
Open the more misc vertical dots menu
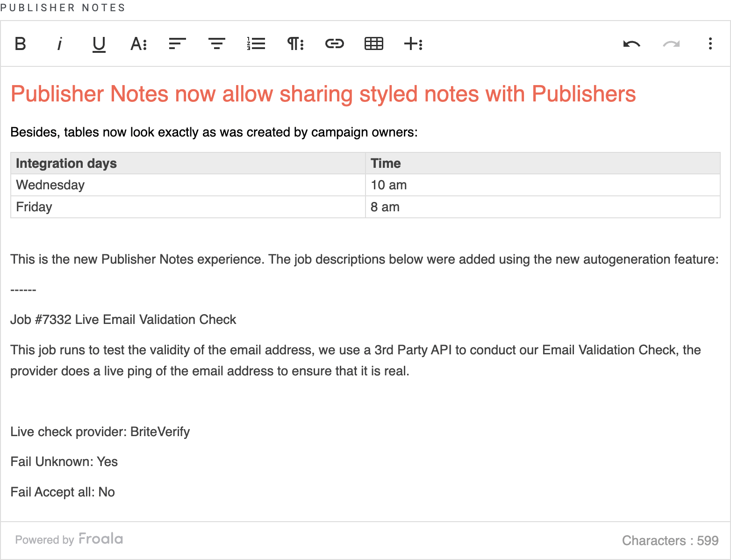click(x=710, y=44)
